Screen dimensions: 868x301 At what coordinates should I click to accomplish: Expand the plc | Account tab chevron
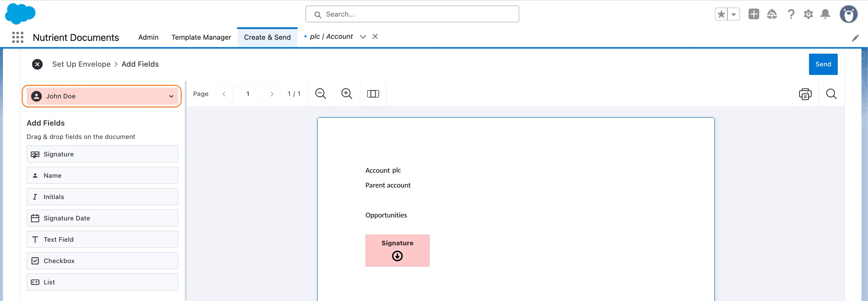point(363,37)
